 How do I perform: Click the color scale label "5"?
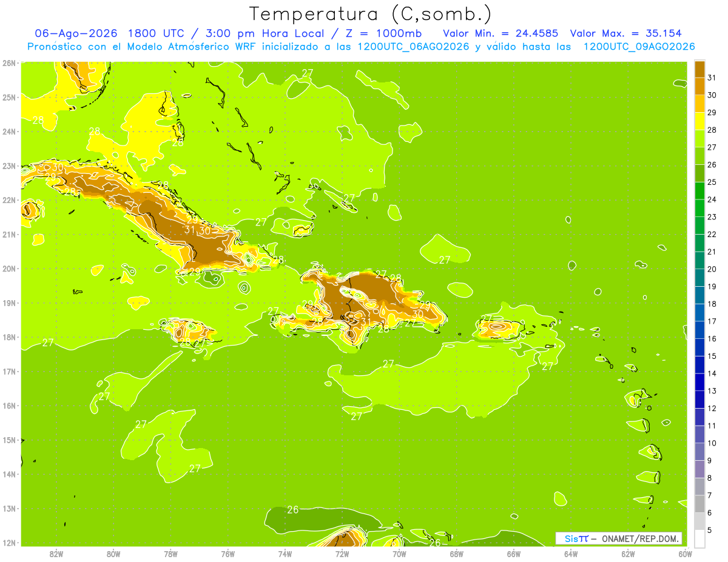(709, 530)
